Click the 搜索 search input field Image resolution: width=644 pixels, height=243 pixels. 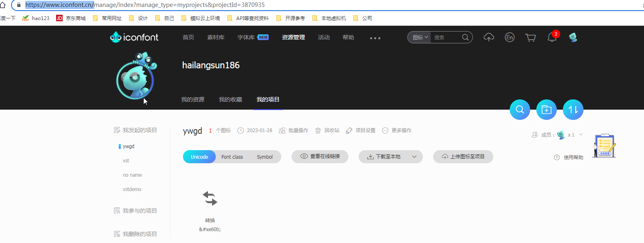point(446,37)
